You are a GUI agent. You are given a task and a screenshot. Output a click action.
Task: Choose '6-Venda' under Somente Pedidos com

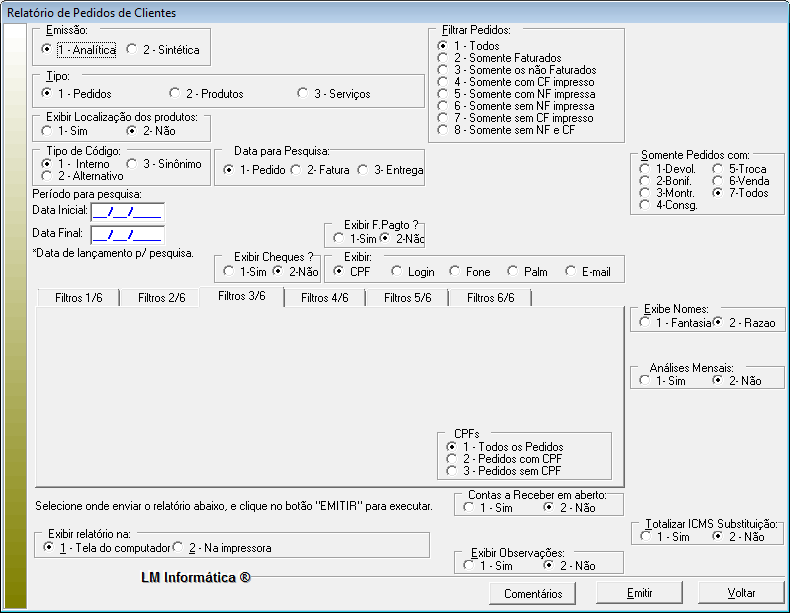coord(718,181)
